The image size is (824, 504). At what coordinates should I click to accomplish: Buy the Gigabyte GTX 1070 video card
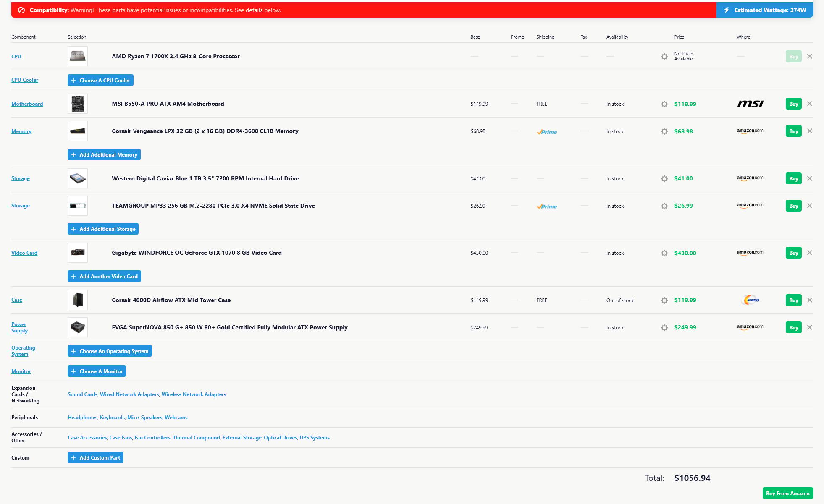point(793,253)
